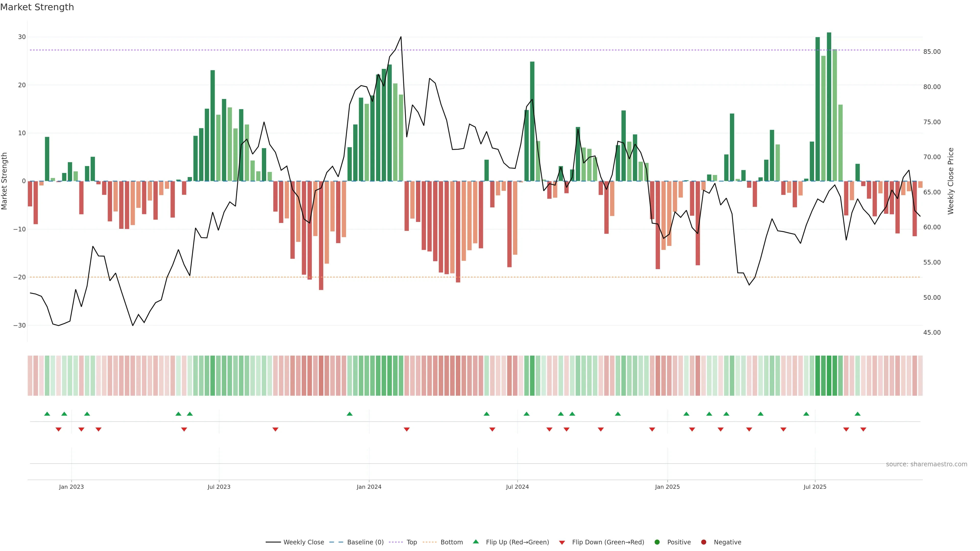The height and width of the screenshot is (551, 980).
Task: Click the tallest dark green bar above 30
Action: pyautogui.click(x=829, y=106)
